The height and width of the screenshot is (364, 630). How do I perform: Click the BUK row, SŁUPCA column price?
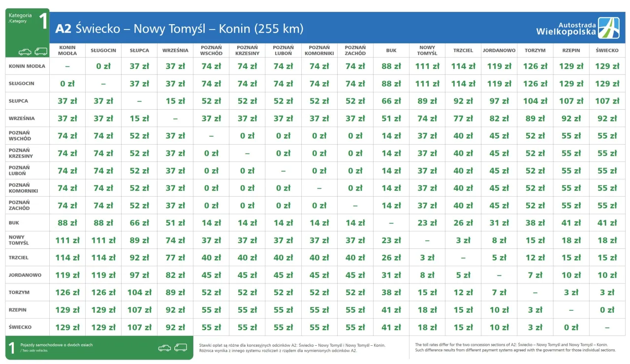coord(139,223)
